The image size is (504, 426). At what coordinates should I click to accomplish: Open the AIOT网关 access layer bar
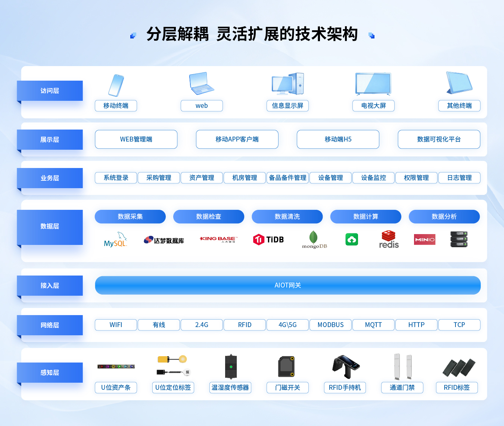point(287,285)
